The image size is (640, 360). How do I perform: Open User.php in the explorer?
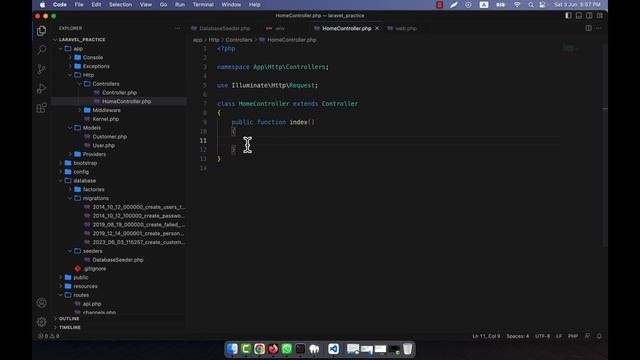click(x=104, y=145)
